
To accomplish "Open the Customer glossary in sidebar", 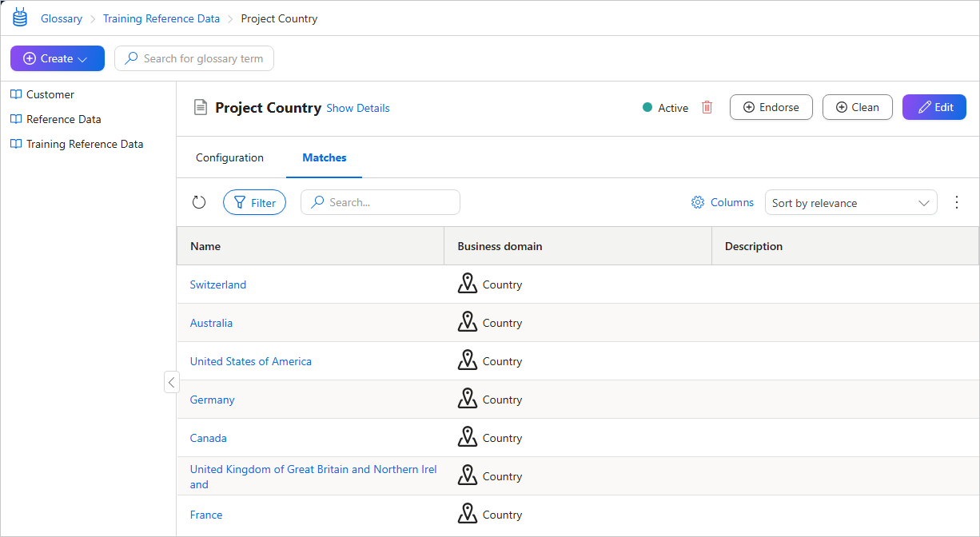I will [x=50, y=94].
